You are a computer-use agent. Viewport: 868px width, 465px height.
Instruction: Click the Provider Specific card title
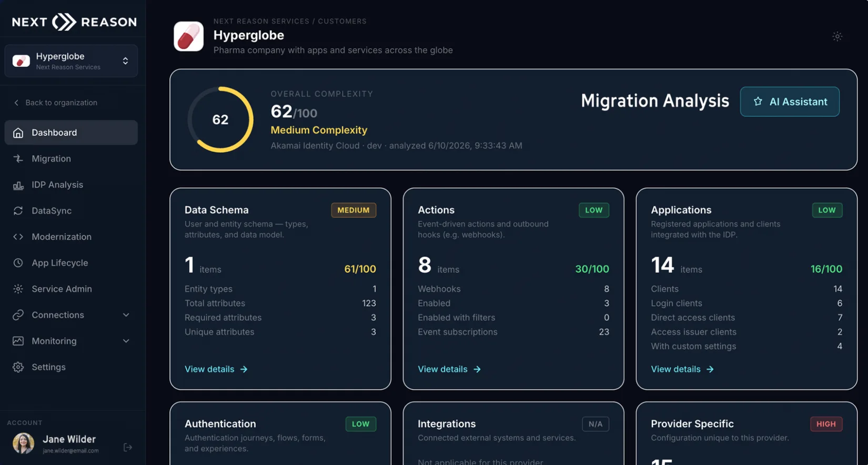pos(692,423)
